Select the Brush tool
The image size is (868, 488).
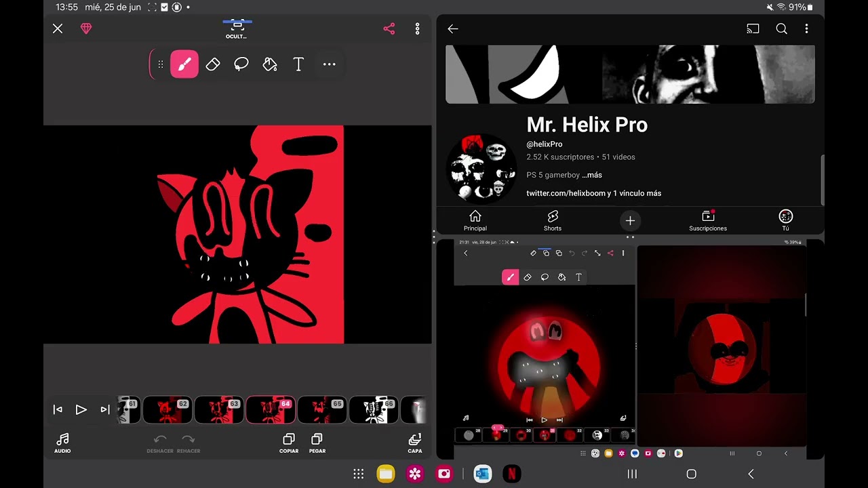point(184,64)
